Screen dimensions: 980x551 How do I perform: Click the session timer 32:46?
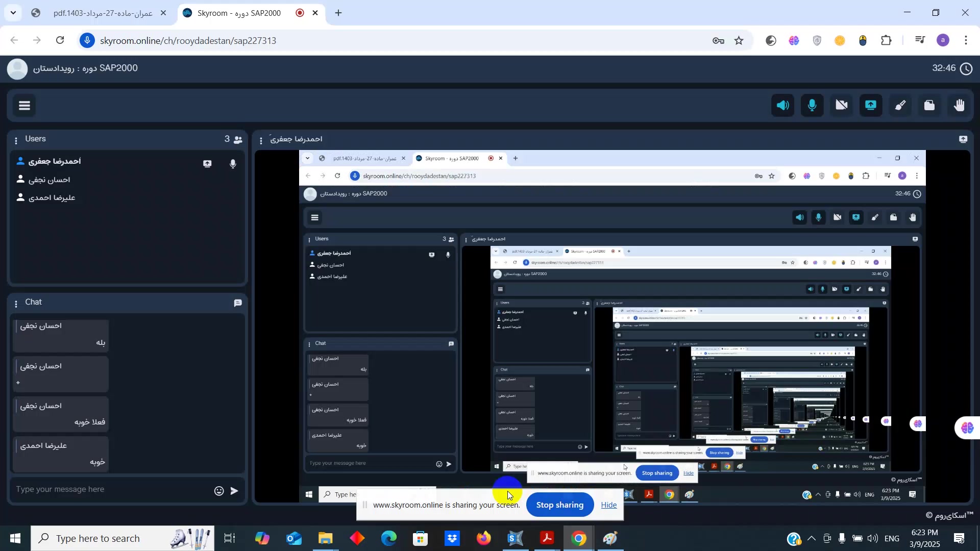coord(944,68)
